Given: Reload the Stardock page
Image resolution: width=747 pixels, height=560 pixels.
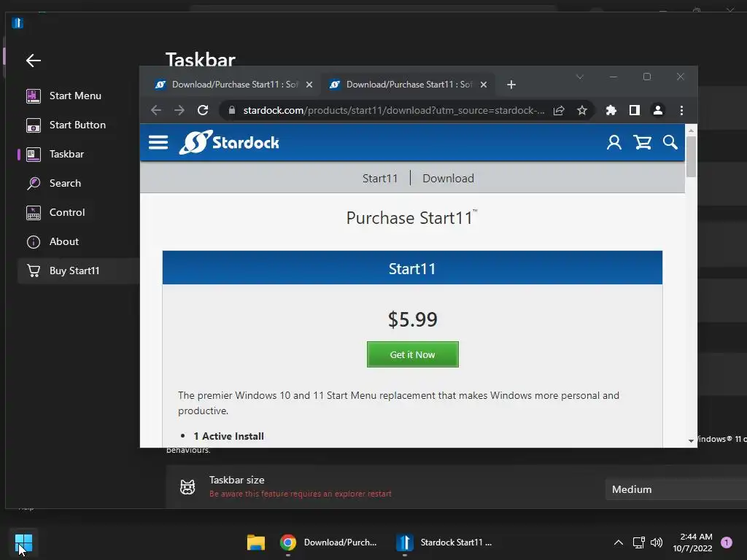Looking at the screenshot, I should (203, 111).
